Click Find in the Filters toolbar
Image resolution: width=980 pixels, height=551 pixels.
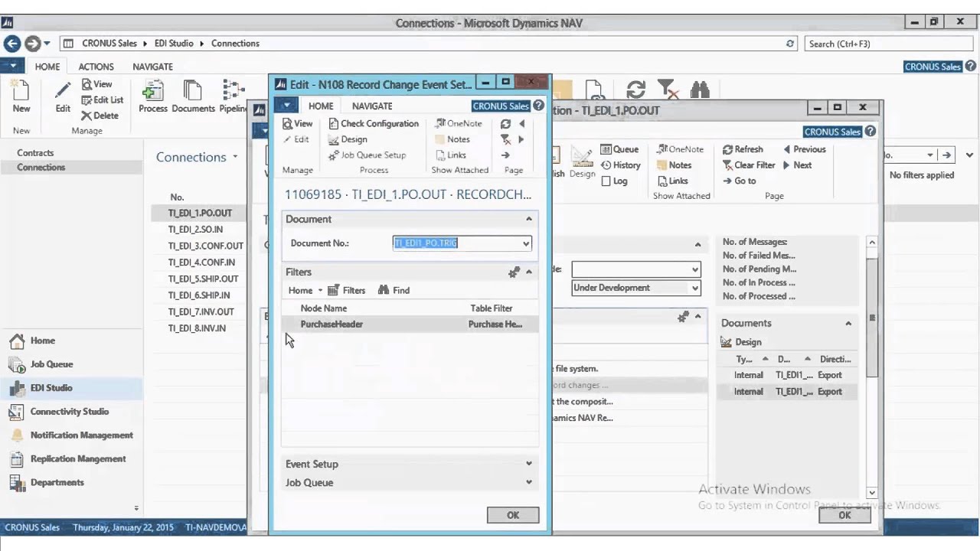tap(394, 290)
